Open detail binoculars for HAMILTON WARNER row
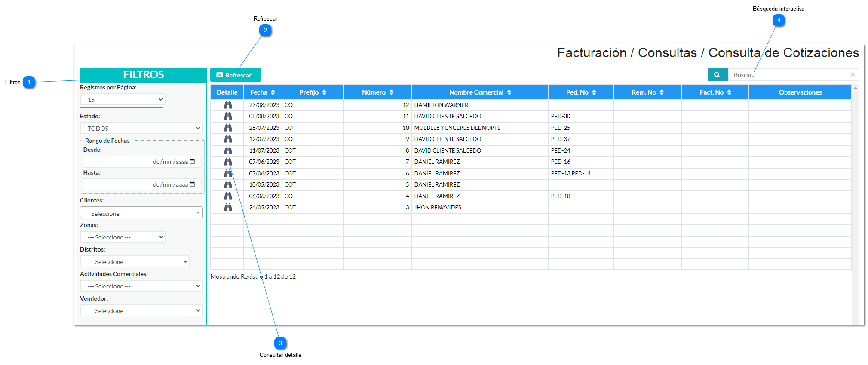868x365 pixels. click(x=228, y=105)
